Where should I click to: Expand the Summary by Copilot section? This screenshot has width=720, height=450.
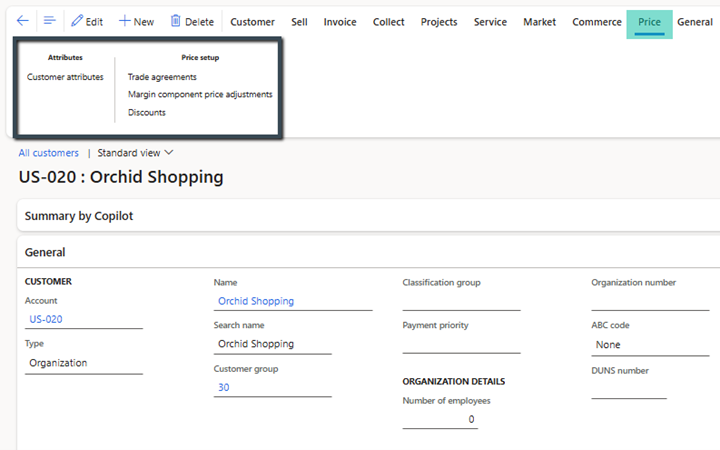(x=79, y=215)
